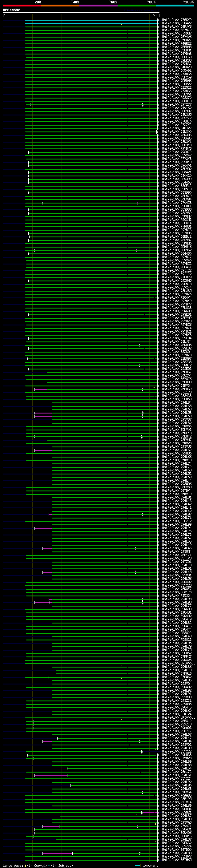Select hit UniRef100_Q4PJV6

(x=176, y=26)
